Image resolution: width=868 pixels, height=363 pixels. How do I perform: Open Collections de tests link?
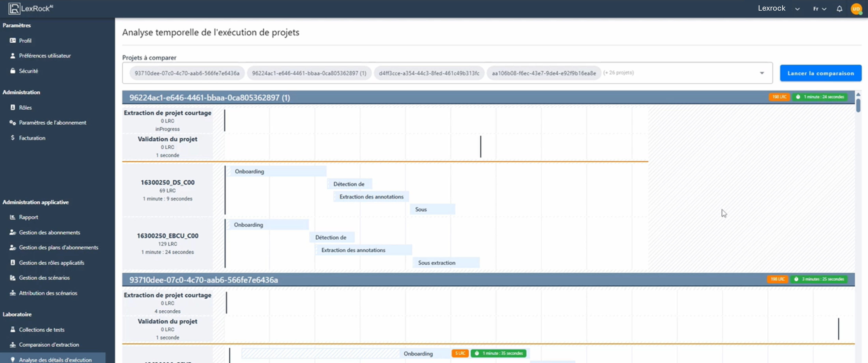coord(41,330)
